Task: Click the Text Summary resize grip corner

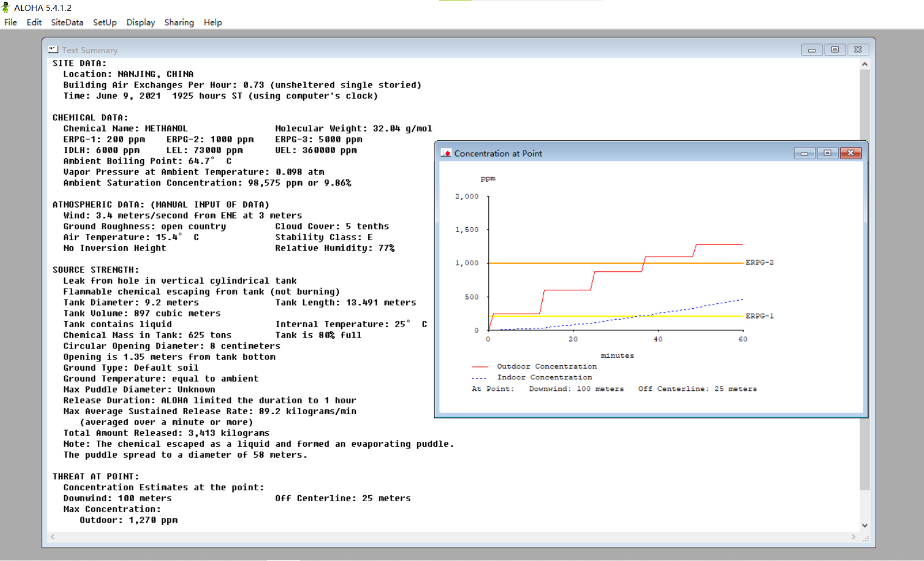Action: (x=866, y=538)
